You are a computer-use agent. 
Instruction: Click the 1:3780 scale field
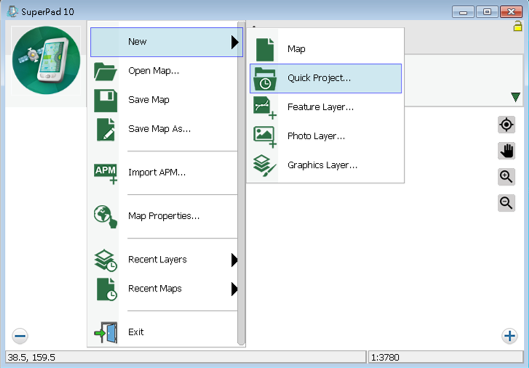[445, 357]
